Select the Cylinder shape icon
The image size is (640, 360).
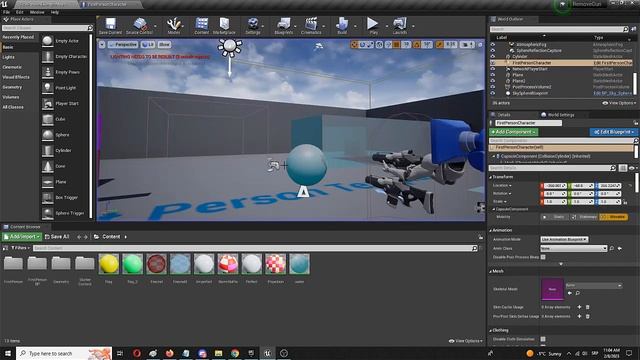[x=48, y=150]
